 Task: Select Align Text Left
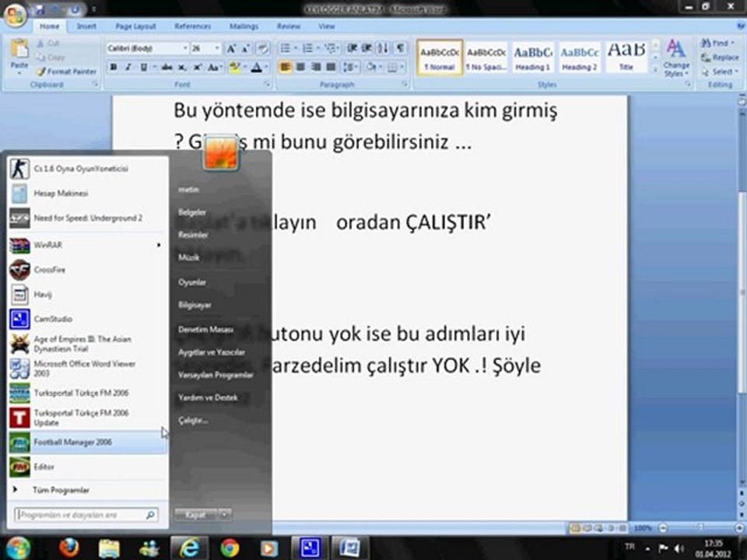point(285,67)
